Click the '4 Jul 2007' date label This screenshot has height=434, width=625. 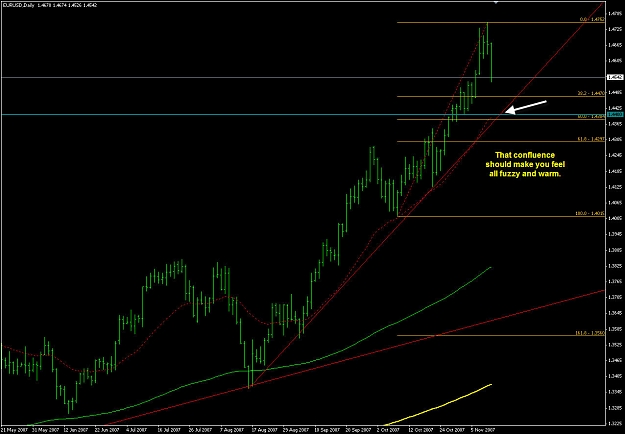[139, 430]
